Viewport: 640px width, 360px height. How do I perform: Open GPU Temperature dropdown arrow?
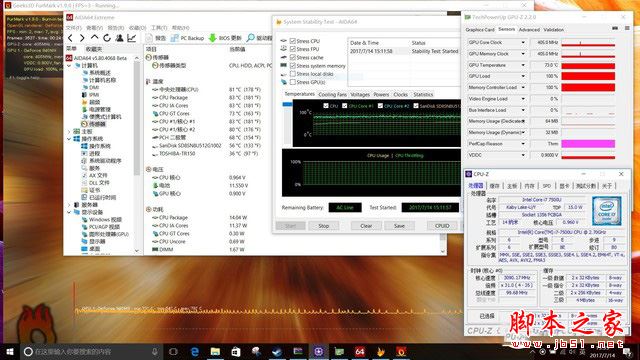point(523,65)
